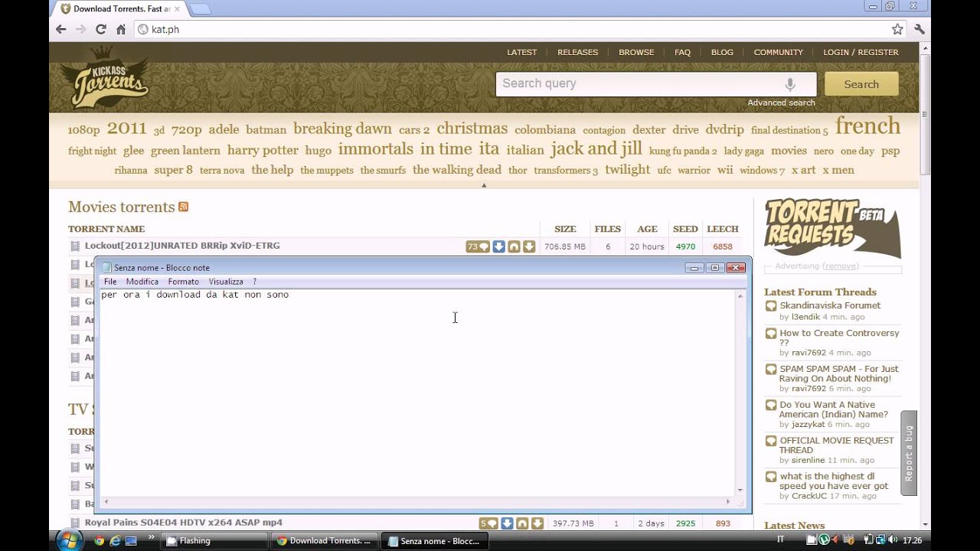This screenshot has width=980, height=551.
Task: Bookmark the page with the star icon
Action: [897, 29]
